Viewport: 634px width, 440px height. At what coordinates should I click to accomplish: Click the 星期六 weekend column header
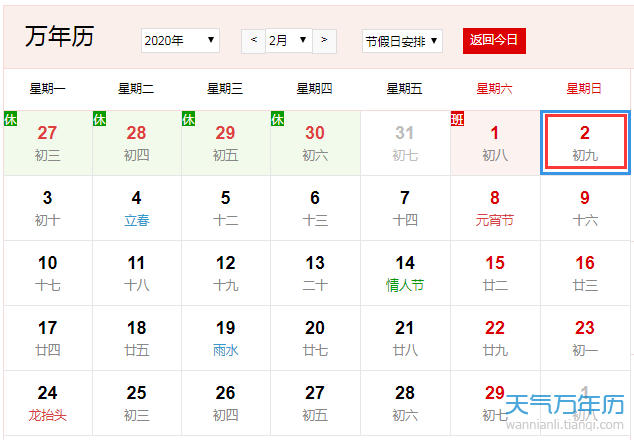[495, 89]
